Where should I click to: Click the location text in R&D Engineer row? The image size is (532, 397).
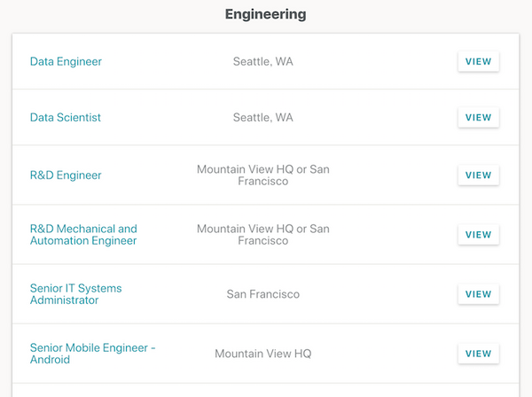(263, 175)
